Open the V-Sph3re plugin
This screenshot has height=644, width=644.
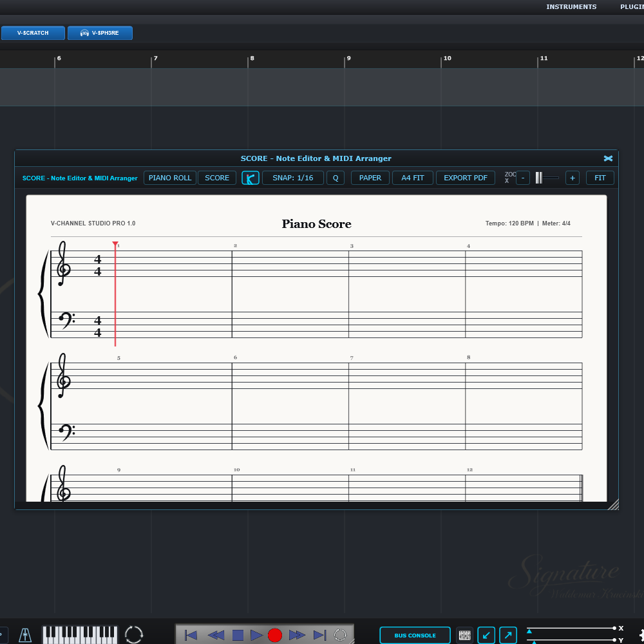point(100,33)
